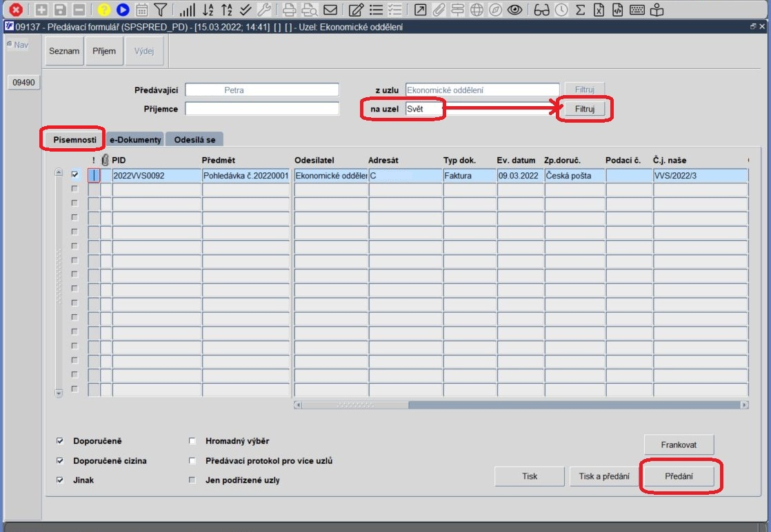Image resolution: width=771 pixels, height=532 pixels.
Task: Click the code file export icon
Action: pos(618,10)
